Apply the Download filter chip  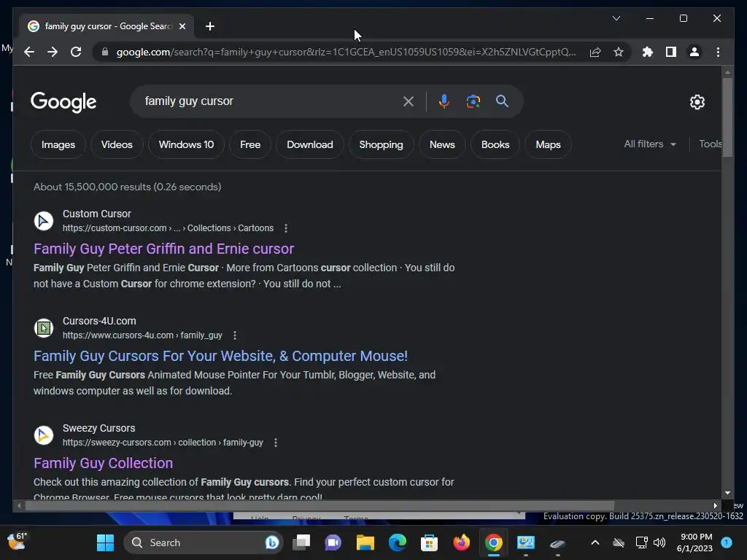click(309, 144)
